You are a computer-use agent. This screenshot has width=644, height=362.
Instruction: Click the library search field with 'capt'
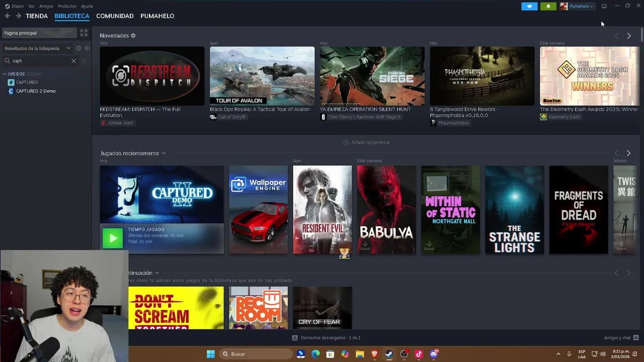pyautogui.click(x=39, y=61)
